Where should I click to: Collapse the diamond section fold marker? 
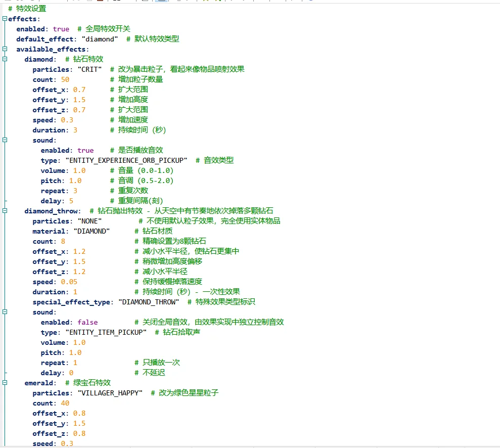(5, 59)
